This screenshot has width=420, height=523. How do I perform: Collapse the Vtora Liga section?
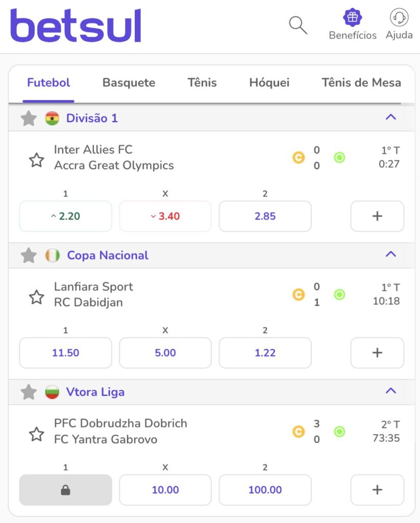click(391, 391)
